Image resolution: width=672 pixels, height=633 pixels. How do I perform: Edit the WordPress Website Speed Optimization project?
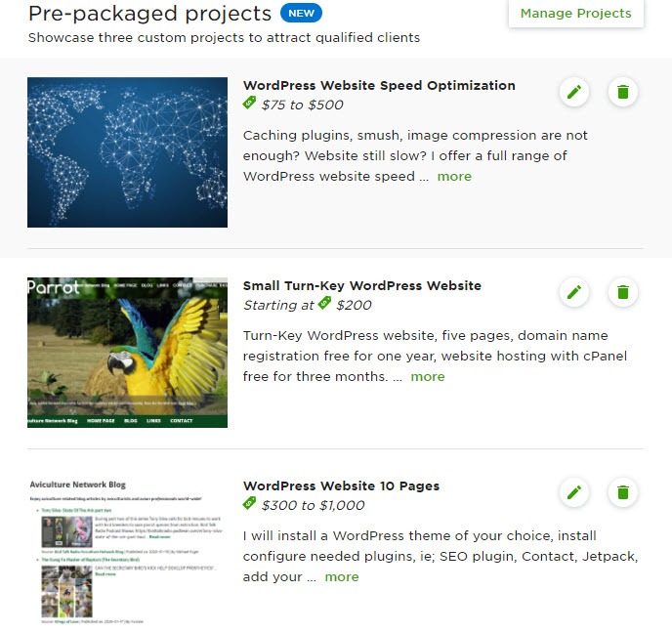click(x=574, y=92)
